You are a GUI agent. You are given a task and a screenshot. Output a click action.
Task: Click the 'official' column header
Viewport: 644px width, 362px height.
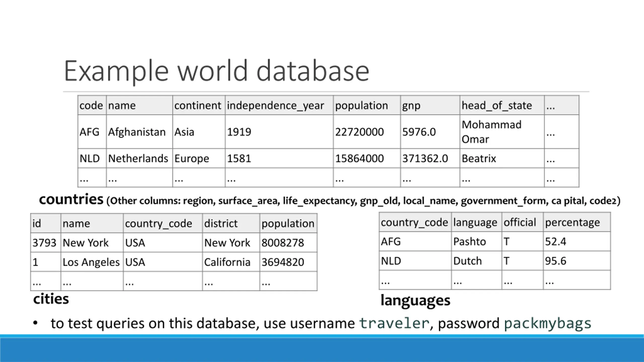coord(522,222)
